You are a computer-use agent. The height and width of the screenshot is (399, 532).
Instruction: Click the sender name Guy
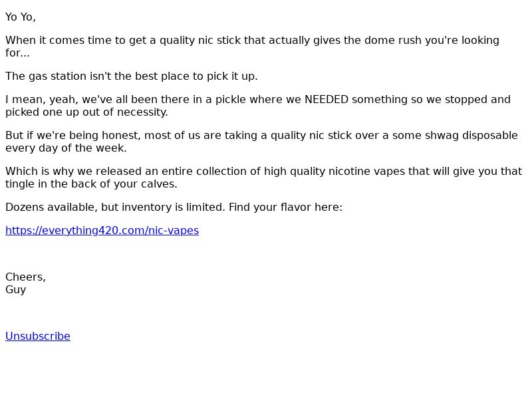coord(15,290)
